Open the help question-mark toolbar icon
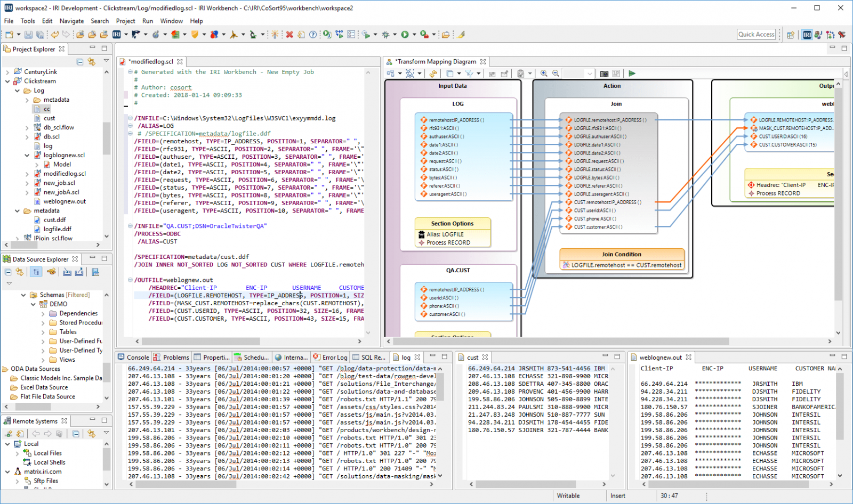Viewport: 853px width, 504px height. click(313, 35)
